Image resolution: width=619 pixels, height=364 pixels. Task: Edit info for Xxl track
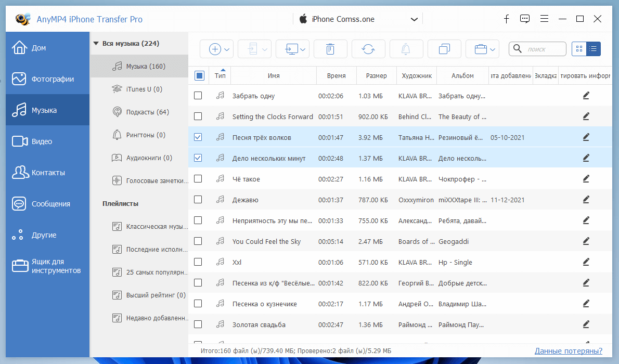coord(586,262)
